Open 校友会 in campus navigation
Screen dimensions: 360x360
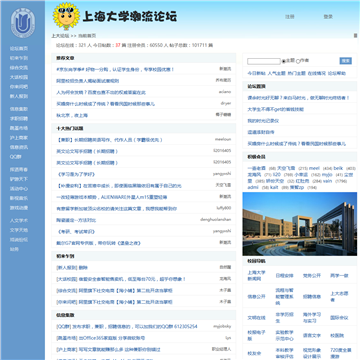tap(254, 353)
